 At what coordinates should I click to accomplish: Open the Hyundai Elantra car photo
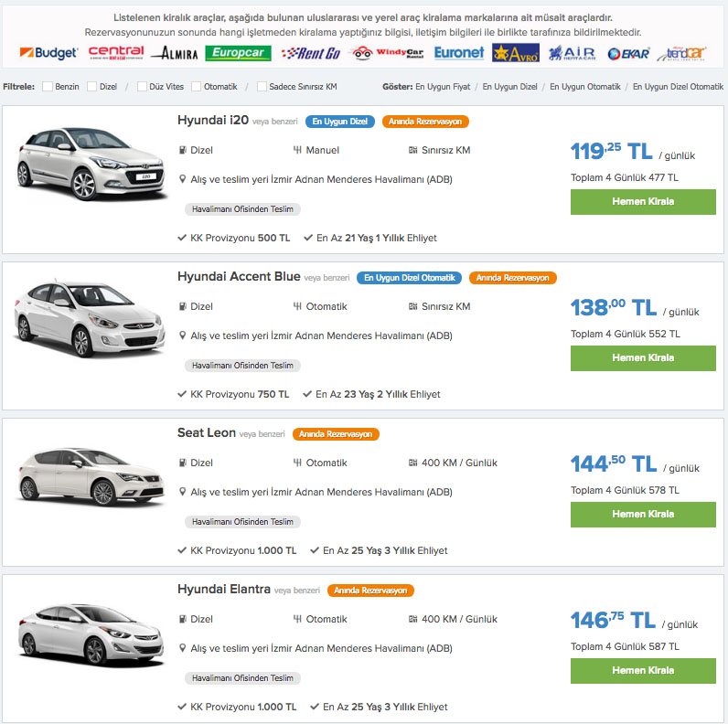coord(91,635)
